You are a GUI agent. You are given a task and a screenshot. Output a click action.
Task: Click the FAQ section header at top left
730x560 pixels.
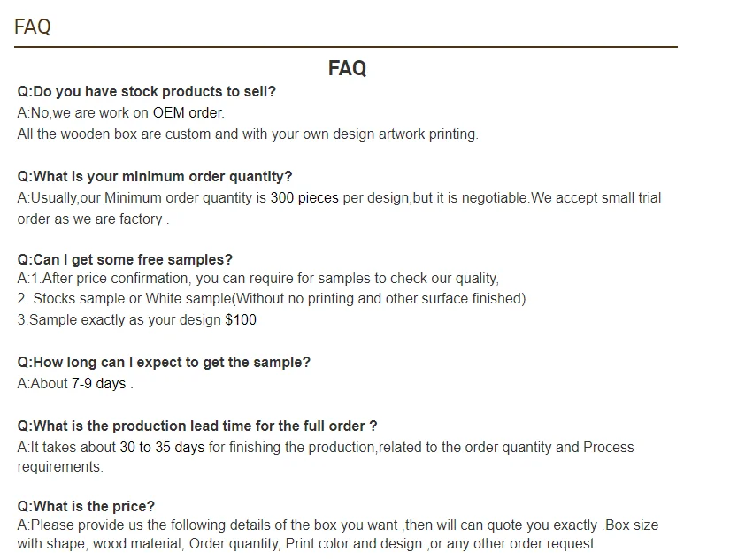33,27
